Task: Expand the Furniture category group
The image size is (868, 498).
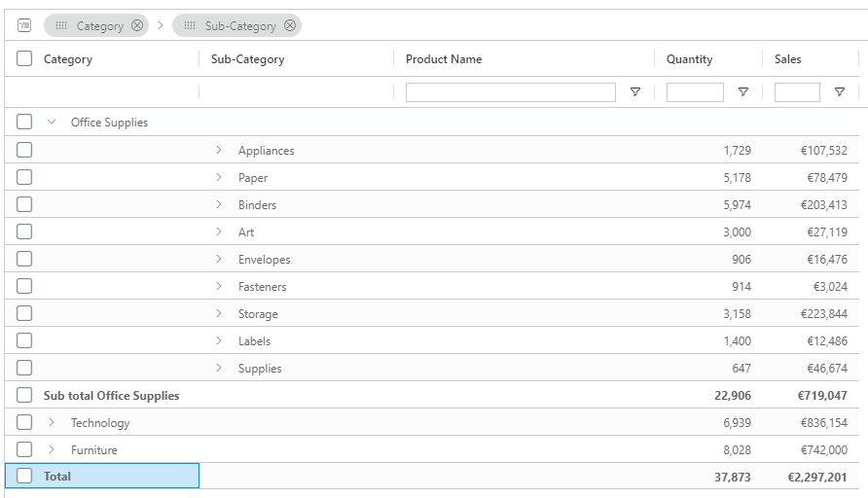Action: click(52, 449)
